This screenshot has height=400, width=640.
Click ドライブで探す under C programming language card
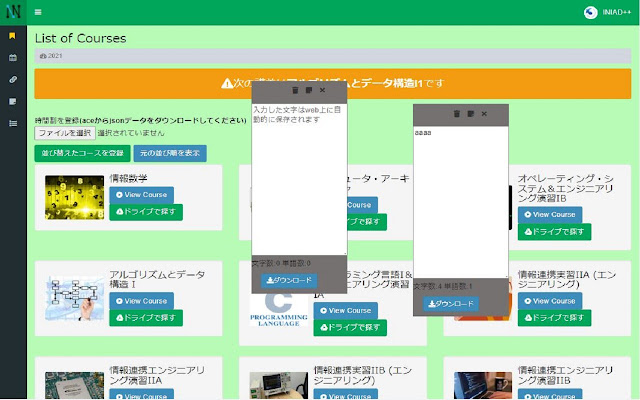click(350, 328)
